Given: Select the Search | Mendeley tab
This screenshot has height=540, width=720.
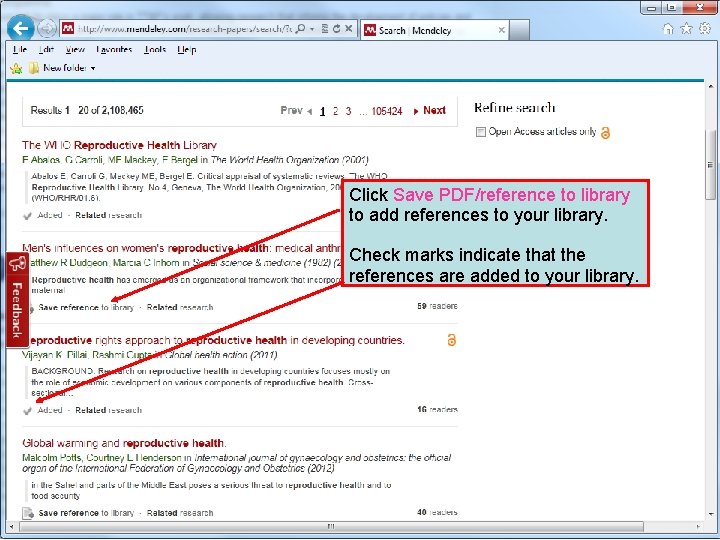Looking at the screenshot, I should click(435, 30).
